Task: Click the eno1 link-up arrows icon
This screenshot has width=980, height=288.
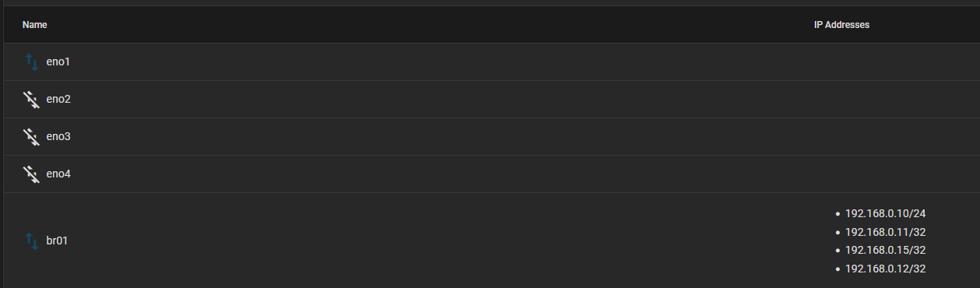Action: 32,61
